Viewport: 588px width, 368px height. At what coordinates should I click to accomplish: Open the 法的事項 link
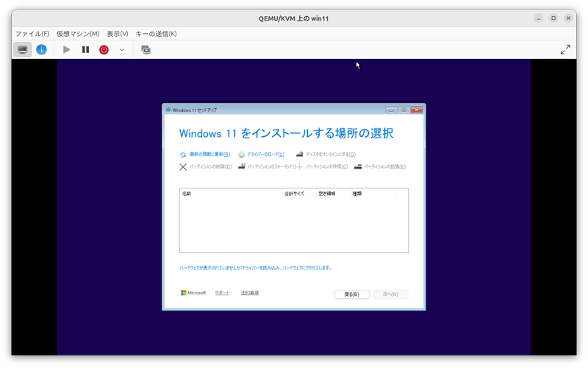tap(250, 293)
